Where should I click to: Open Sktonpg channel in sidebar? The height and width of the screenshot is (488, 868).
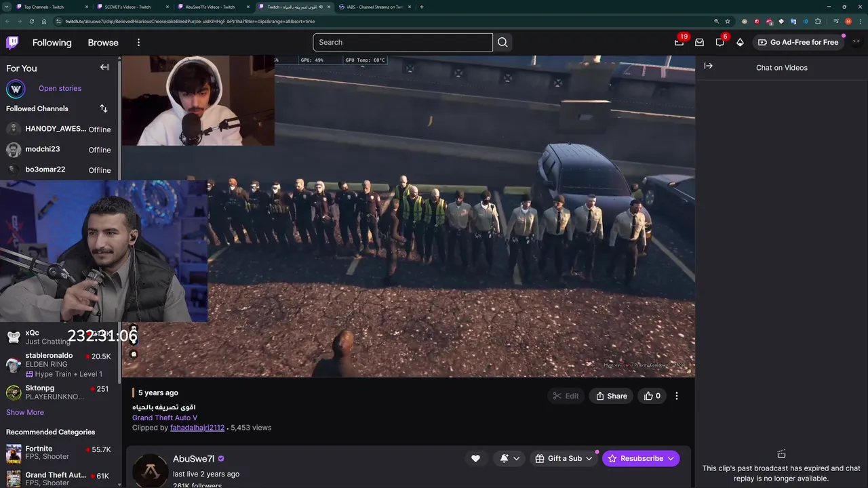coord(60,392)
